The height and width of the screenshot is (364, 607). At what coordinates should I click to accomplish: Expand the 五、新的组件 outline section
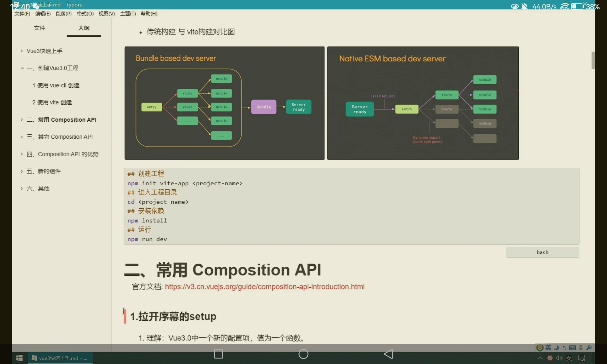pyautogui.click(x=22, y=171)
